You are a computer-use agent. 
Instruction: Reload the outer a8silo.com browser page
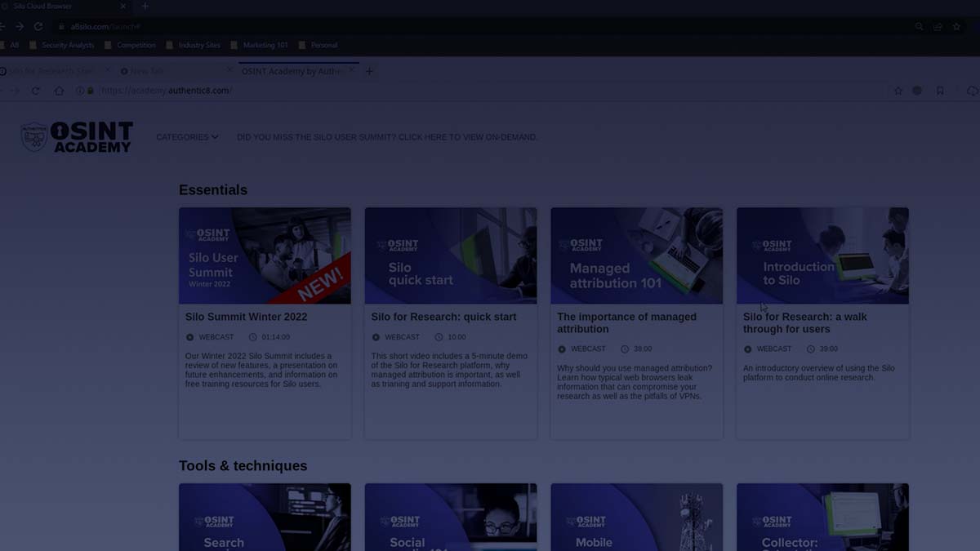click(x=38, y=26)
